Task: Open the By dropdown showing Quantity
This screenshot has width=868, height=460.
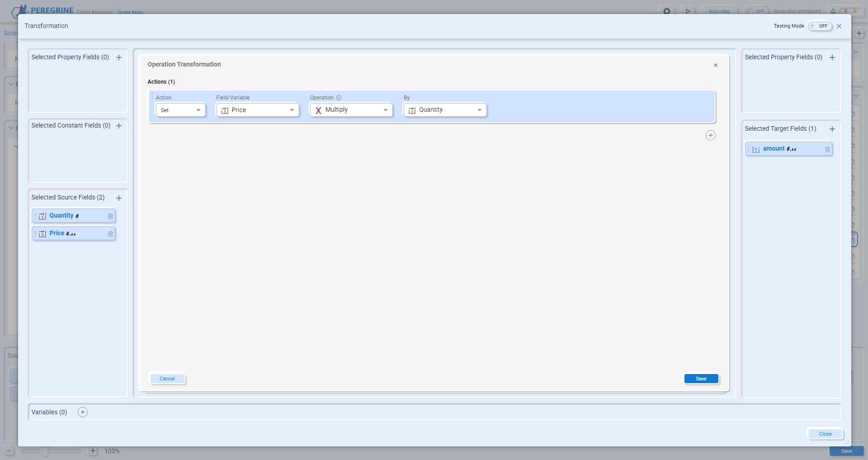Action: tap(445, 110)
